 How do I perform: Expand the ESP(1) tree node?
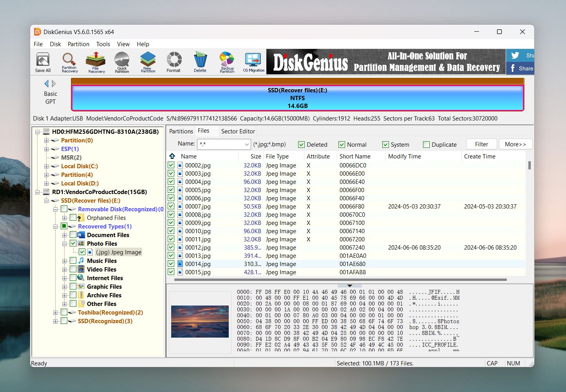(47, 149)
